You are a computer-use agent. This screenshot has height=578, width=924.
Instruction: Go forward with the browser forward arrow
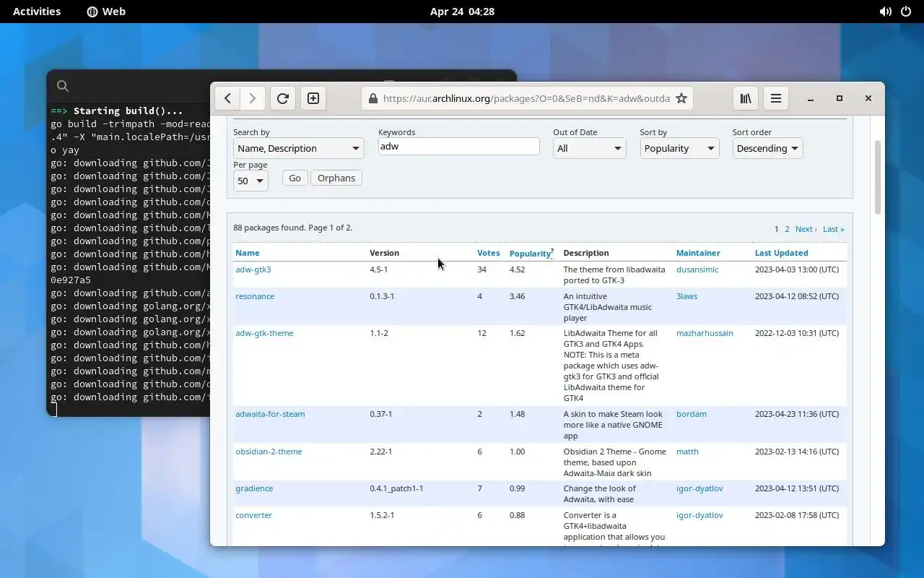[x=252, y=98]
